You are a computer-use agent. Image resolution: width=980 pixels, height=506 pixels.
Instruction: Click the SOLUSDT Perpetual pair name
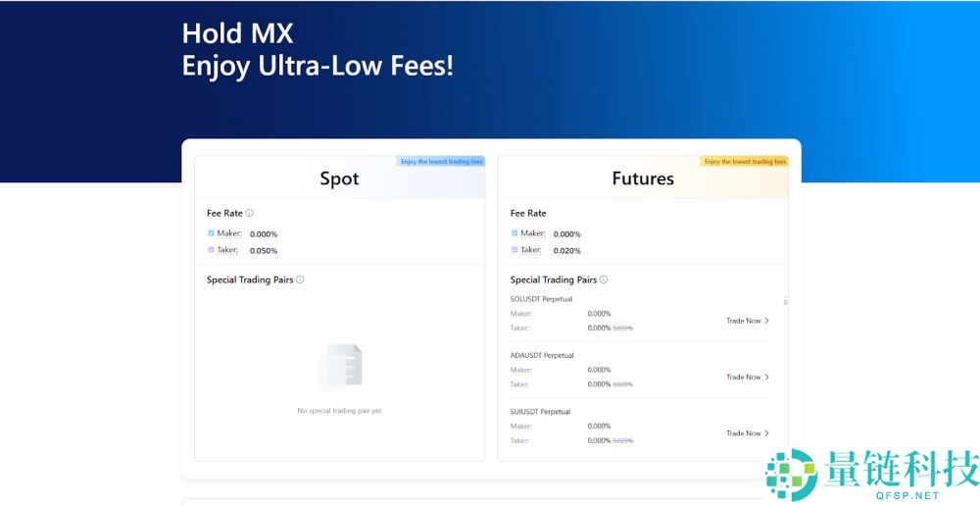tap(541, 299)
